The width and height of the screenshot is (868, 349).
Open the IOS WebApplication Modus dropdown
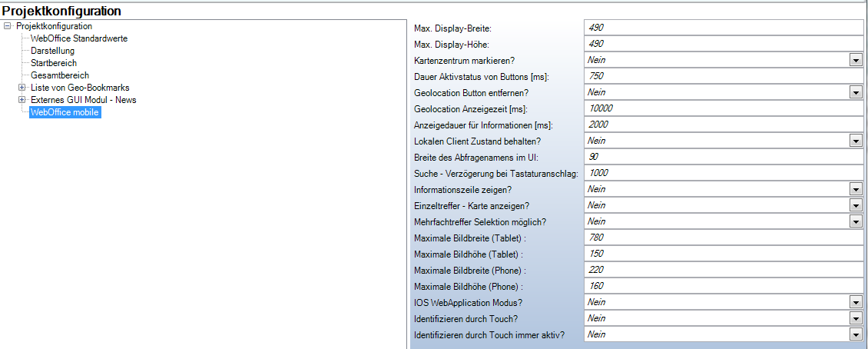click(x=855, y=302)
